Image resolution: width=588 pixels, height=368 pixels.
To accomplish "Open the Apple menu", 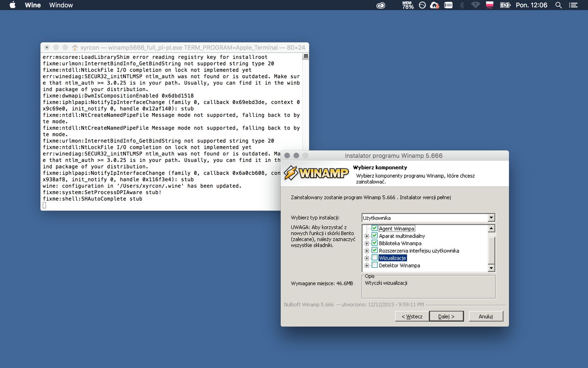I will (x=12, y=5).
